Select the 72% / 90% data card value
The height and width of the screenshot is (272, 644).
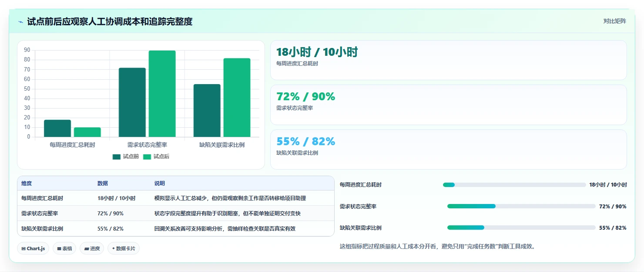pyautogui.click(x=305, y=97)
